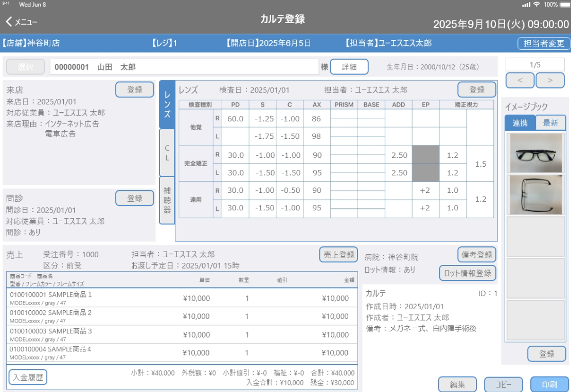Click 登録 in the 問診 section

135,198
